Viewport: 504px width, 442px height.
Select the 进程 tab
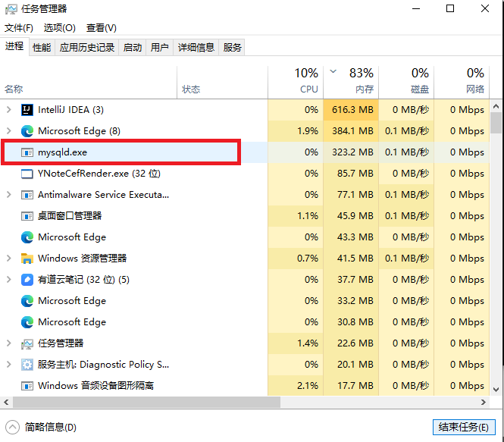click(x=14, y=46)
